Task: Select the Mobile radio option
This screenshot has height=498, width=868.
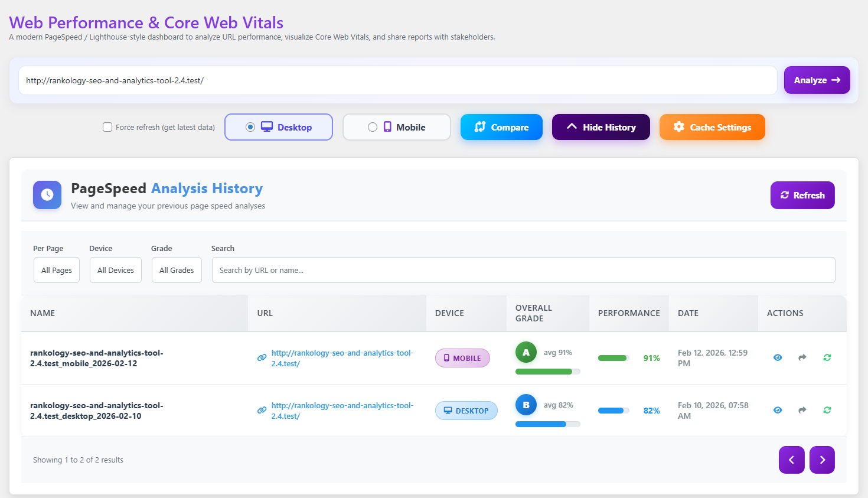Action: tap(373, 127)
